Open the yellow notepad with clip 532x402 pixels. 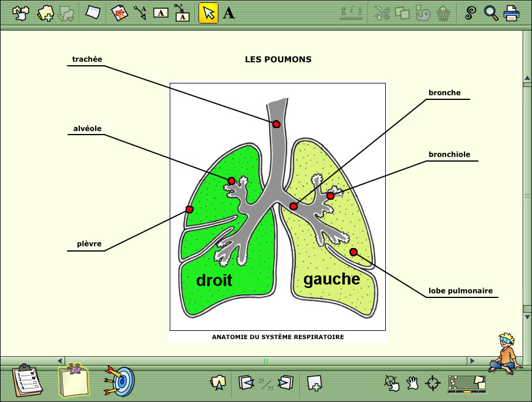tap(73, 380)
